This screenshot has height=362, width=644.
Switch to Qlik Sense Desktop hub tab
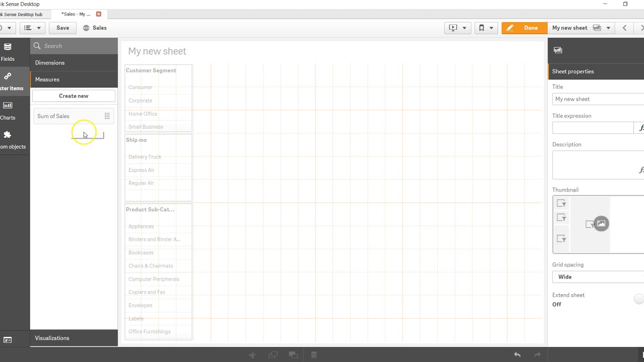coord(21,14)
